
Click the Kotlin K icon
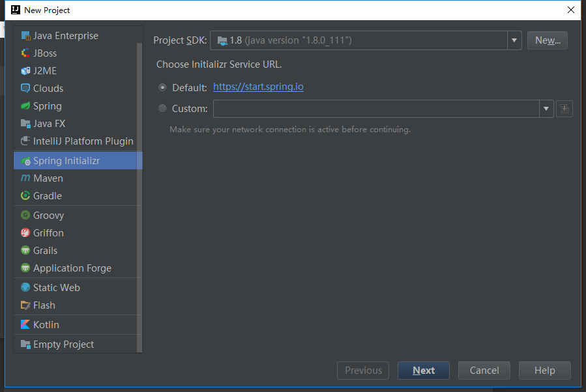point(25,324)
